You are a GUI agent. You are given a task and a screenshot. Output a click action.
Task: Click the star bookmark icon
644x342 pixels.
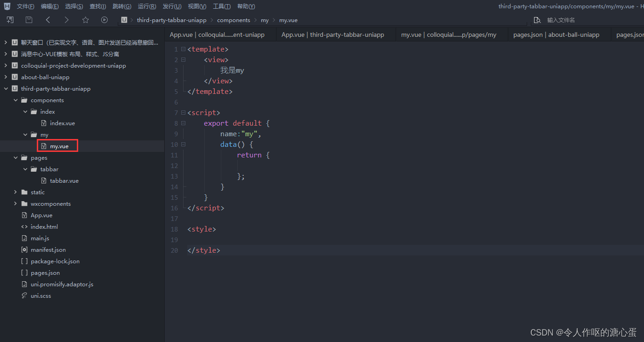(x=86, y=20)
